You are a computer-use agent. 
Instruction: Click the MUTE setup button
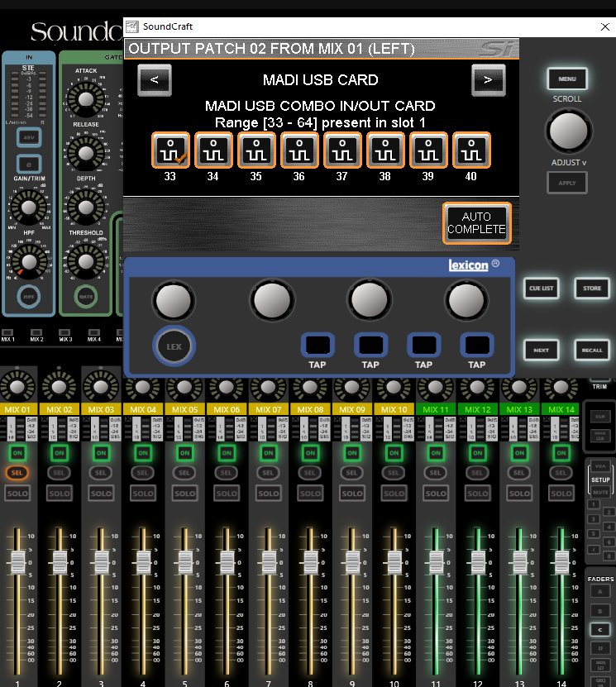[x=600, y=492]
